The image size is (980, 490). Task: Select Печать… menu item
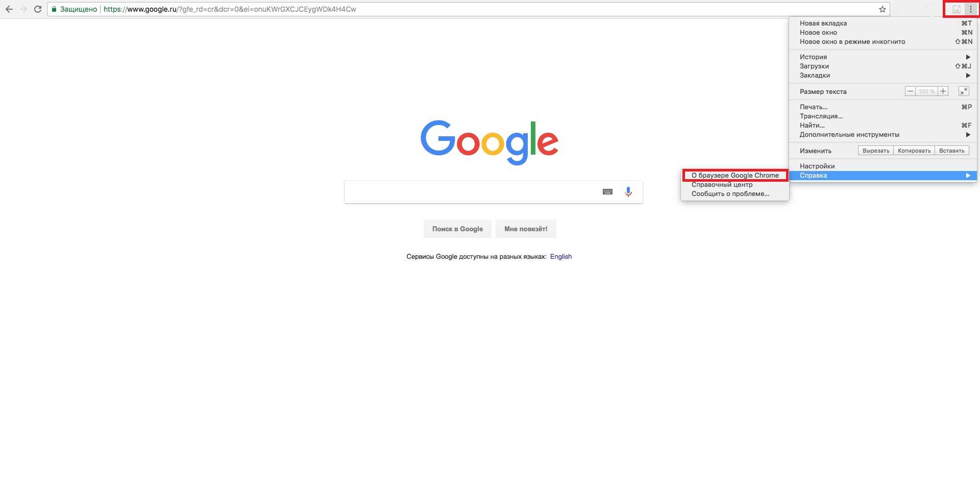pos(883,107)
